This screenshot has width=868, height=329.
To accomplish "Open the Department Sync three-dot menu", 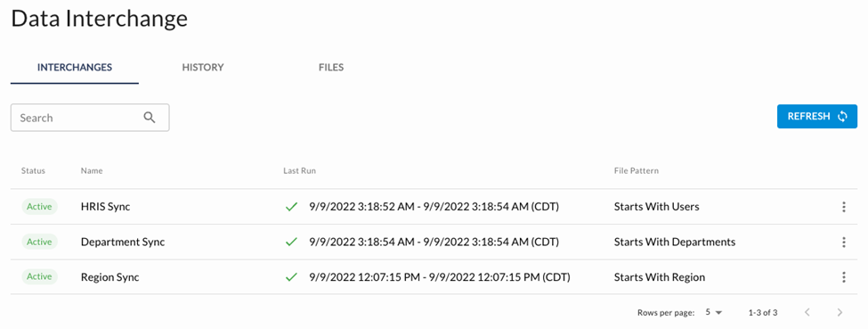I will (844, 242).
